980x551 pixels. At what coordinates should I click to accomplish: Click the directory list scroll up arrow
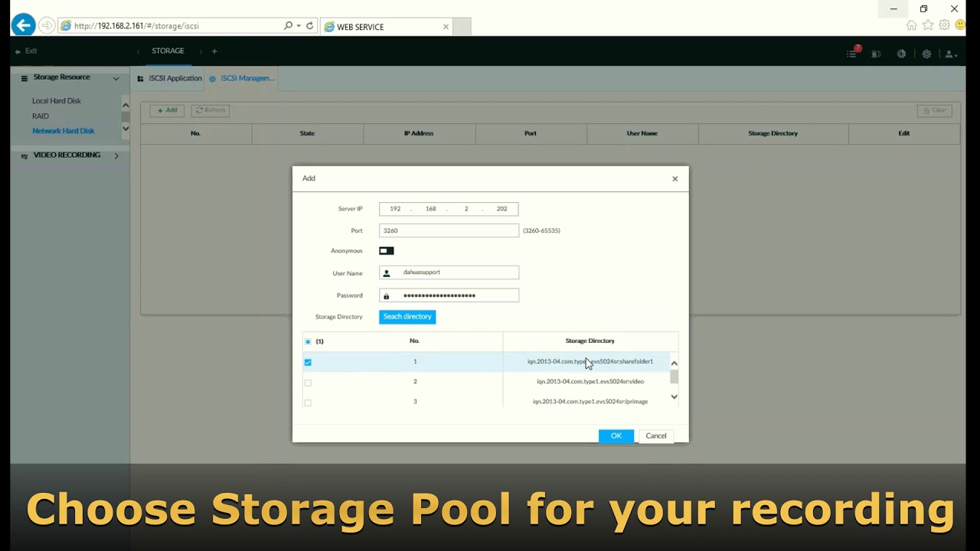pos(674,363)
